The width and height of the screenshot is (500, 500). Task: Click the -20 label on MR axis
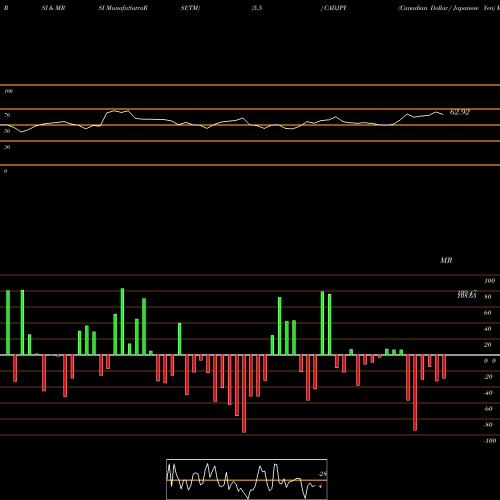pyautogui.click(x=488, y=377)
